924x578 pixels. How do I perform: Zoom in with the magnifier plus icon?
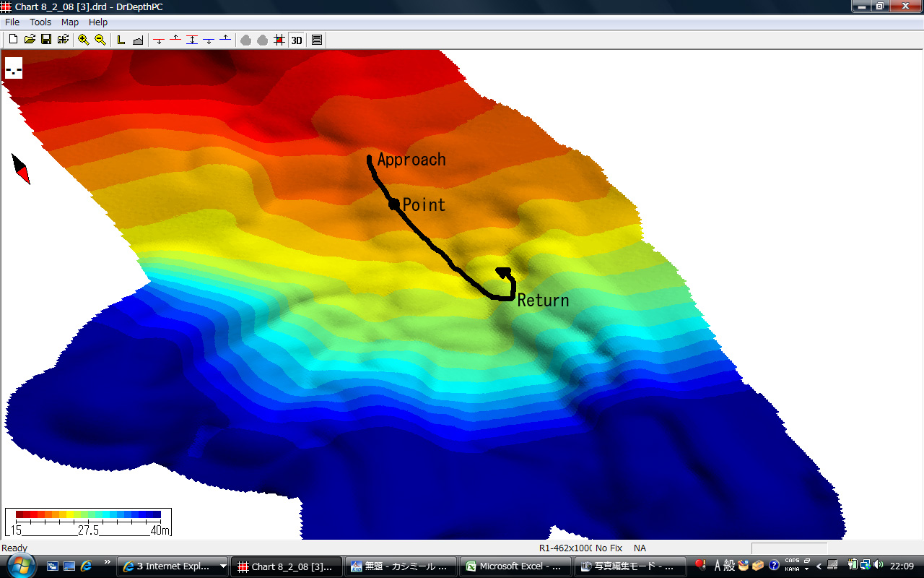(x=84, y=40)
